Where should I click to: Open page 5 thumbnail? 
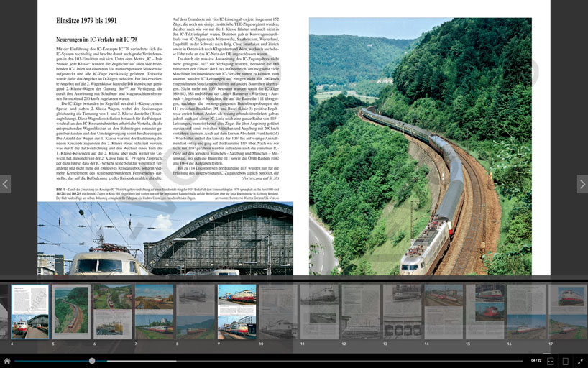(x=71, y=311)
